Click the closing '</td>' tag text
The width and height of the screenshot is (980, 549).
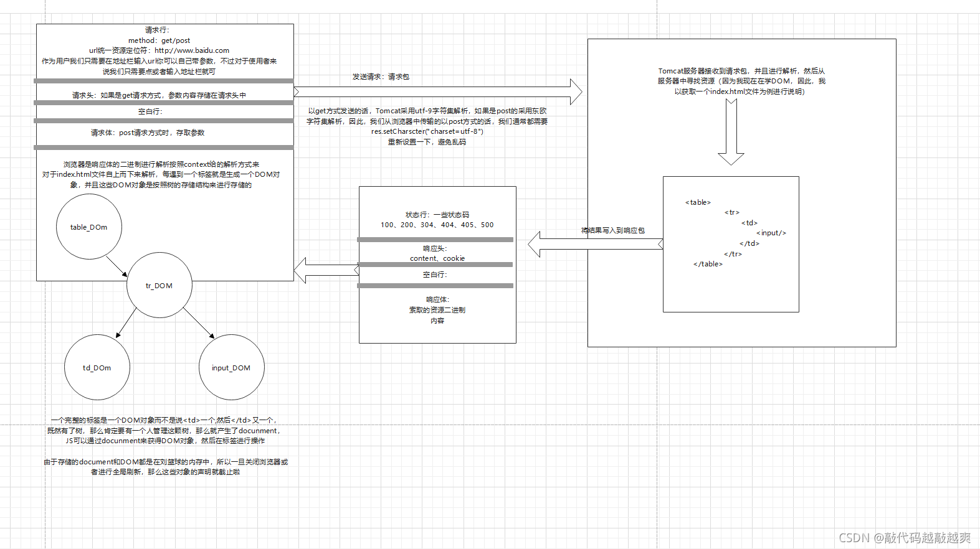point(749,243)
